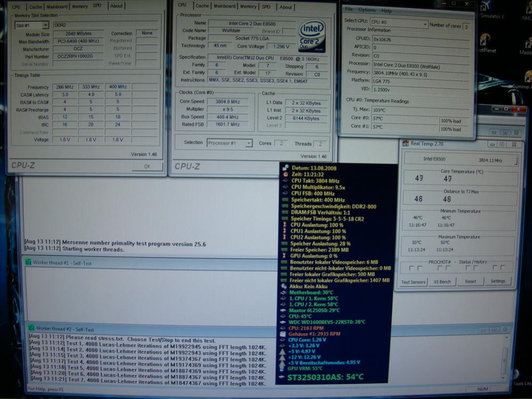532x399 pixels.
Task: Open the Options menu in Core Temp
Action: (367, 10)
